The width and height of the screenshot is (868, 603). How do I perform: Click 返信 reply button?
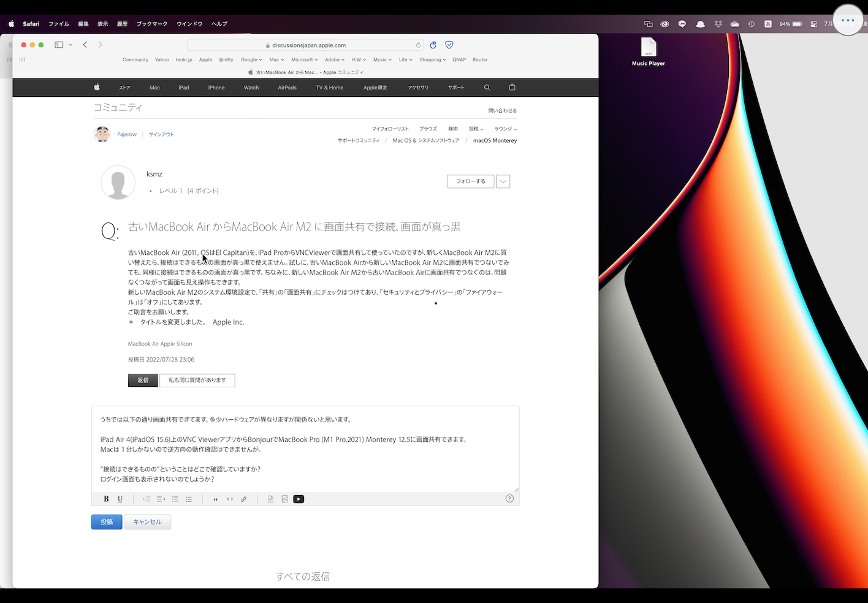(143, 380)
